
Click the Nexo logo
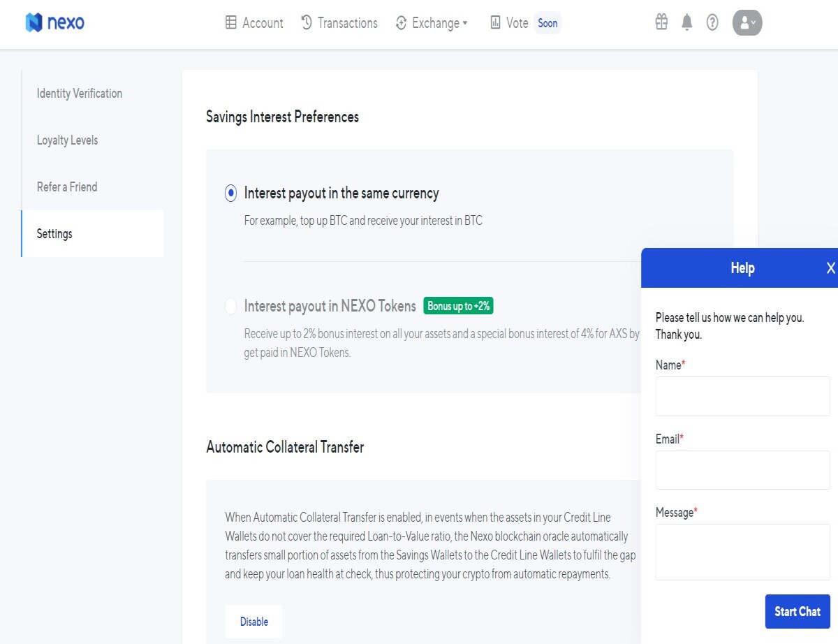(x=54, y=22)
